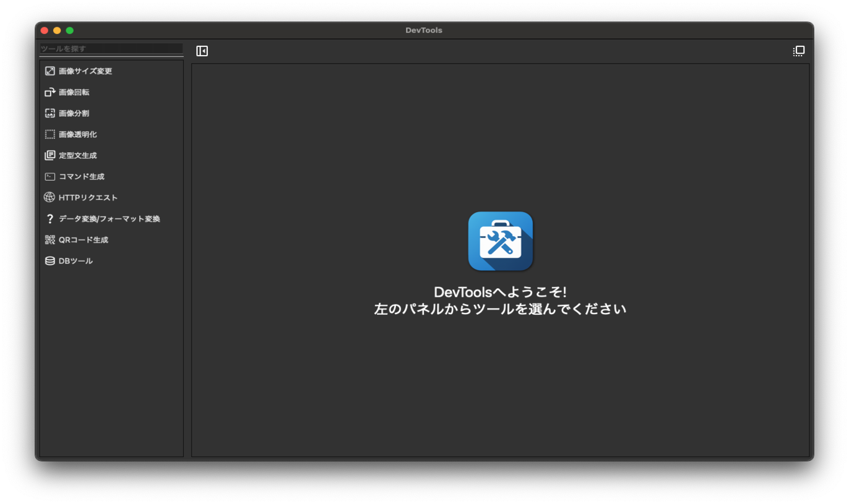The width and height of the screenshot is (849, 504).
Task: Click the image rotate (画像回転) icon
Action: pyautogui.click(x=50, y=92)
